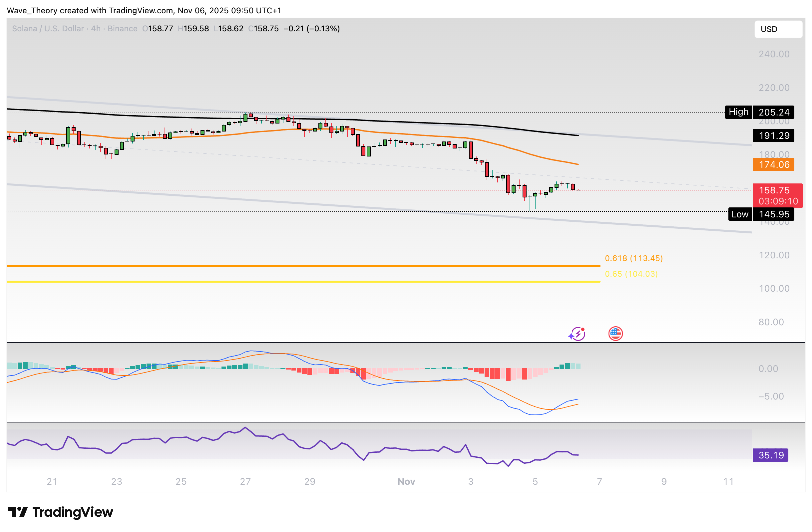Click the RSI value badge 35.19

click(771, 455)
